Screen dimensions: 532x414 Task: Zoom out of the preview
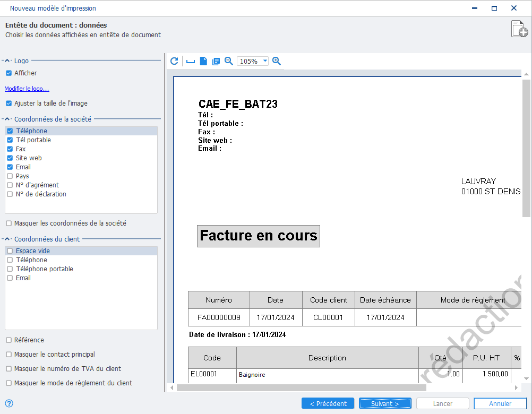(229, 61)
